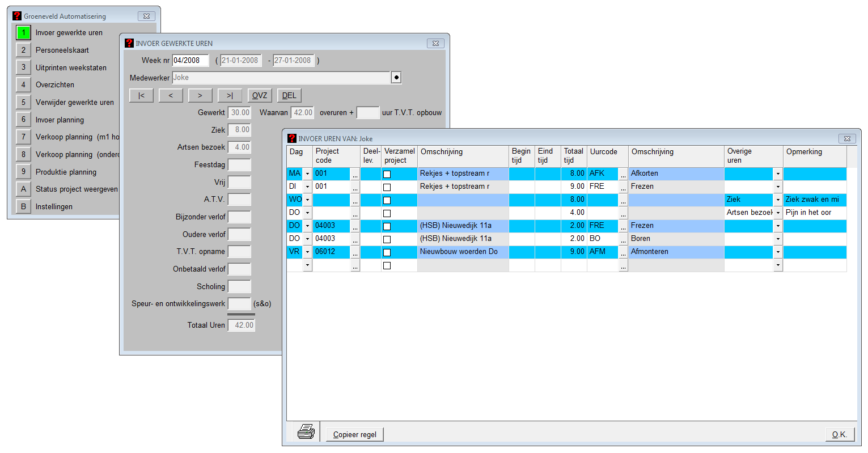
Task: Go to the first record with |< button
Action: pos(141,95)
